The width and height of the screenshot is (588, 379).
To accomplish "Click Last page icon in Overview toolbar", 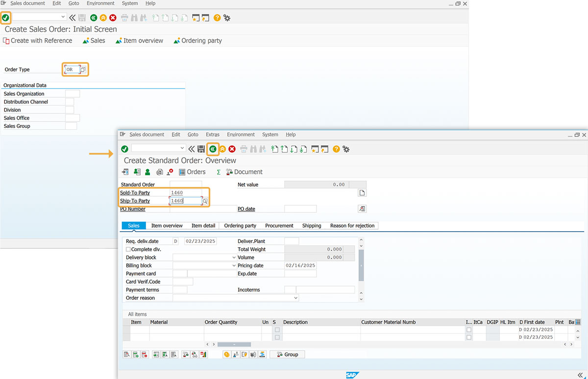I will click(x=303, y=149).
